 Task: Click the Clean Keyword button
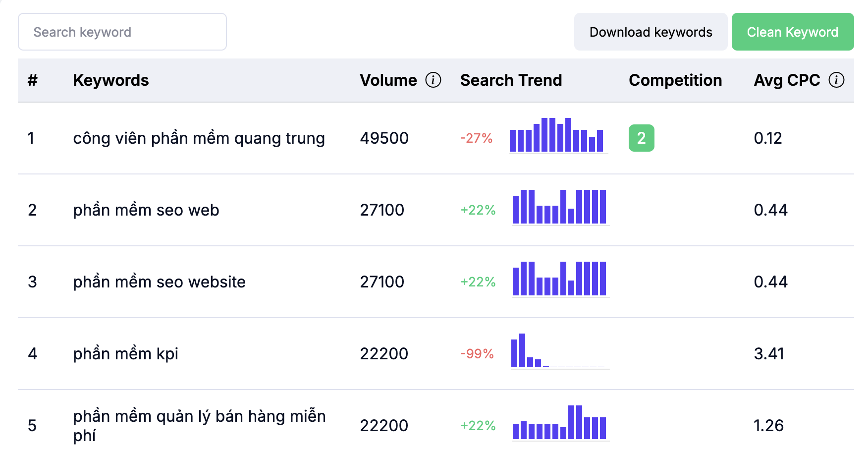(793, 32)
